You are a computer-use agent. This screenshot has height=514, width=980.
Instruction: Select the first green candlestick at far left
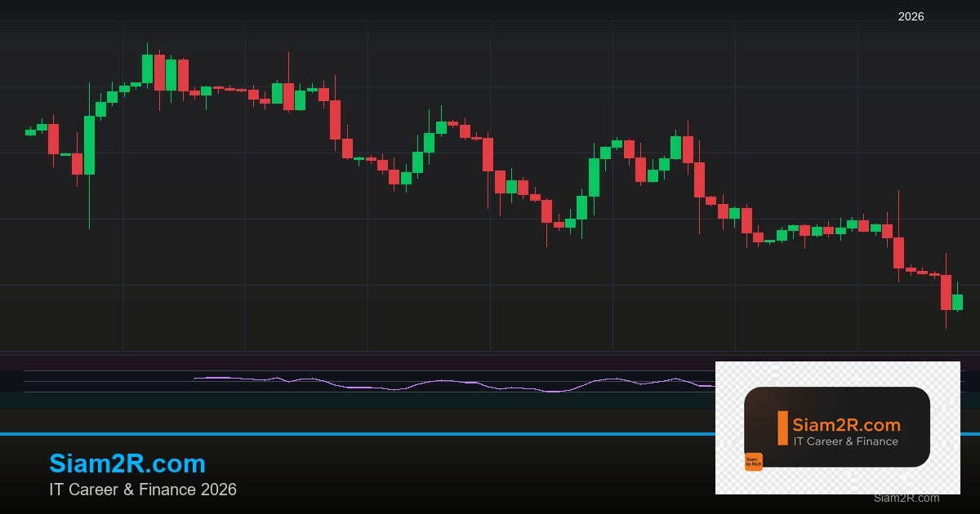[30, 131]
